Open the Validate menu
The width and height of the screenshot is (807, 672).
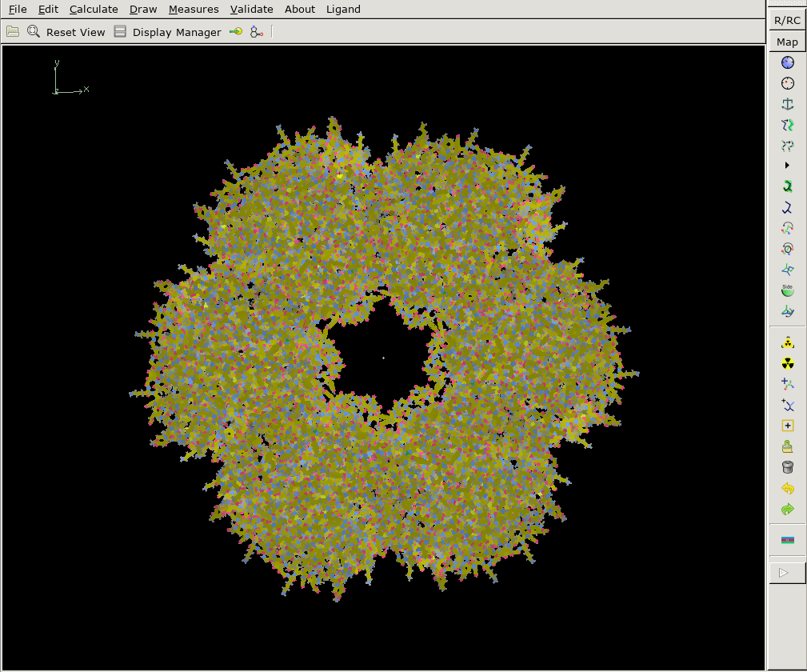click(x=251, y=10)
